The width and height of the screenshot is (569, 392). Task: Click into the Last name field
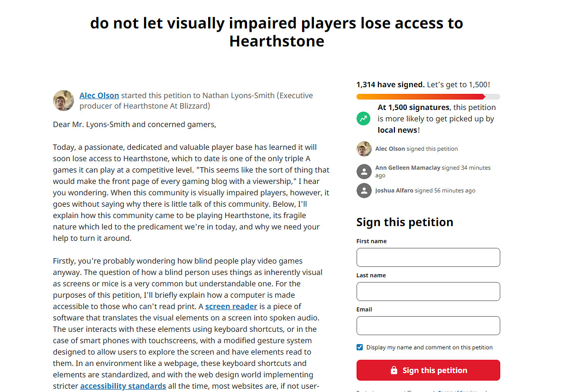(x=428, y=292)
